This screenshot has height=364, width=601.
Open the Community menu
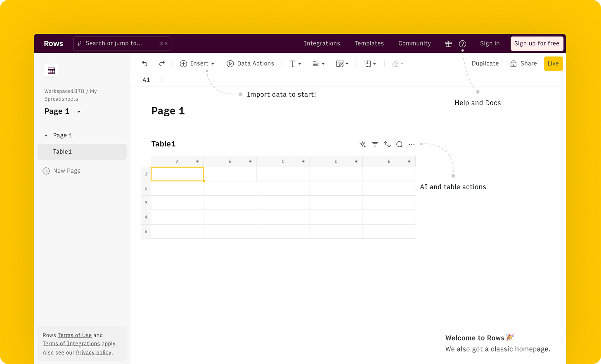pyautogui.click(x=414, y=43)
